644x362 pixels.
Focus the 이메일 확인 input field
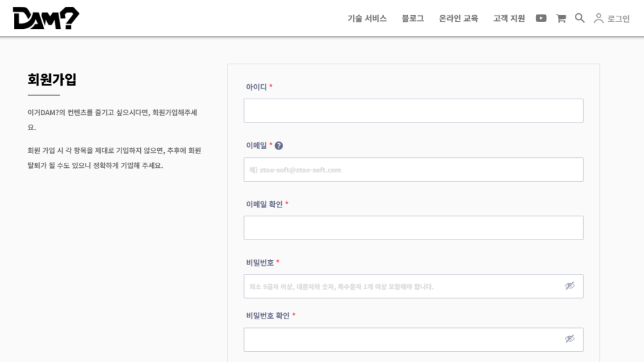tap(413, 228)
